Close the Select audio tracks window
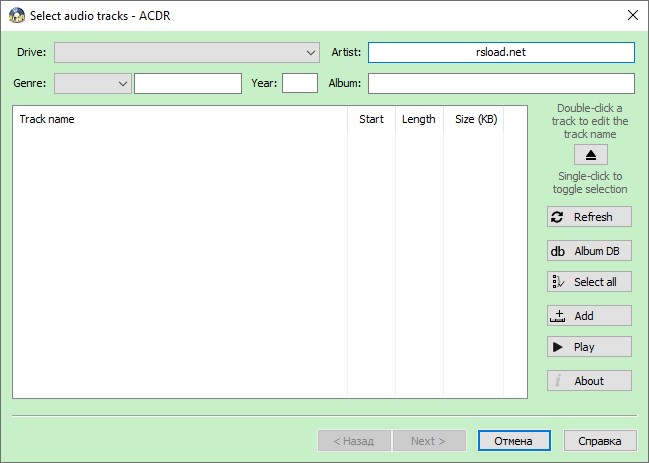Screen dimensions: 649x463 click(x=632, y=15)
